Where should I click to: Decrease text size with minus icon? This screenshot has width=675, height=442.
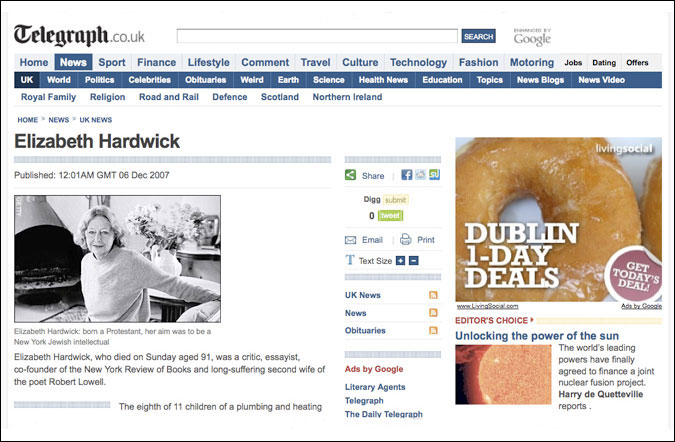[x=414, y=260]
